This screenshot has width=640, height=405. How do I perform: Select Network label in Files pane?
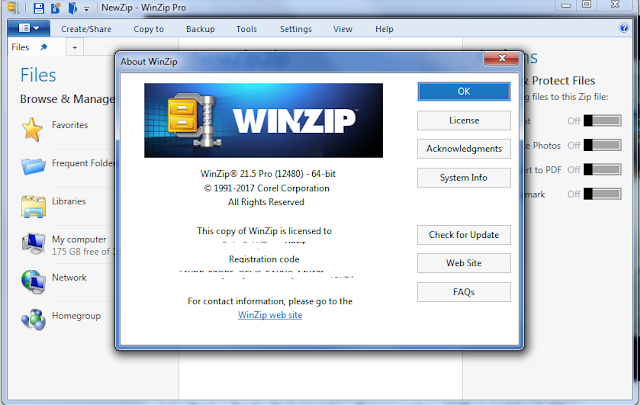tap(69, 278)
